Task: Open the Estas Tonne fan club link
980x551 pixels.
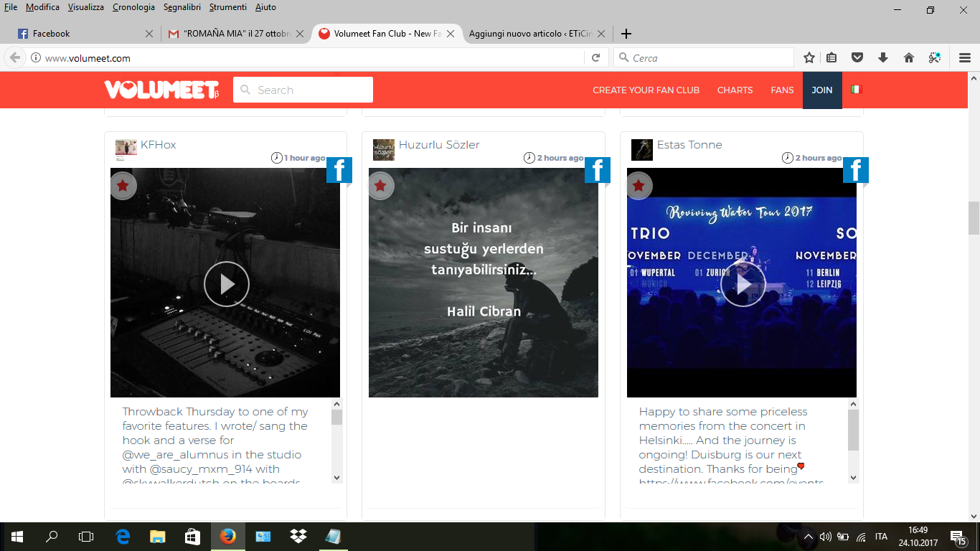Action: click(689, 144)
